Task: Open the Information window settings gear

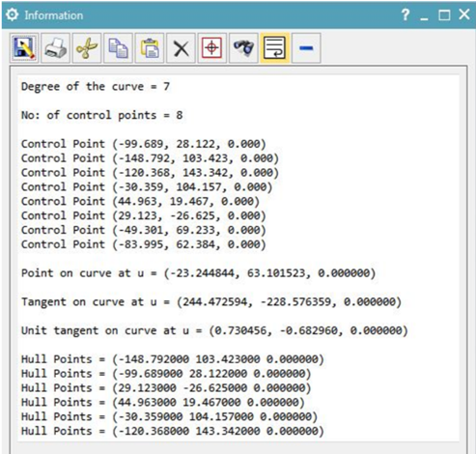Action: 13,14
